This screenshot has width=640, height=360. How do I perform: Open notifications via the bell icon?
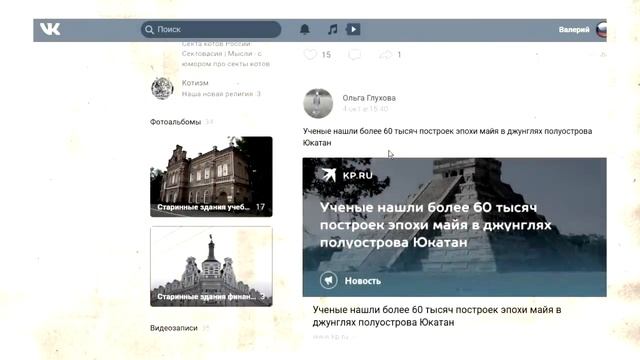click(304, 29)
